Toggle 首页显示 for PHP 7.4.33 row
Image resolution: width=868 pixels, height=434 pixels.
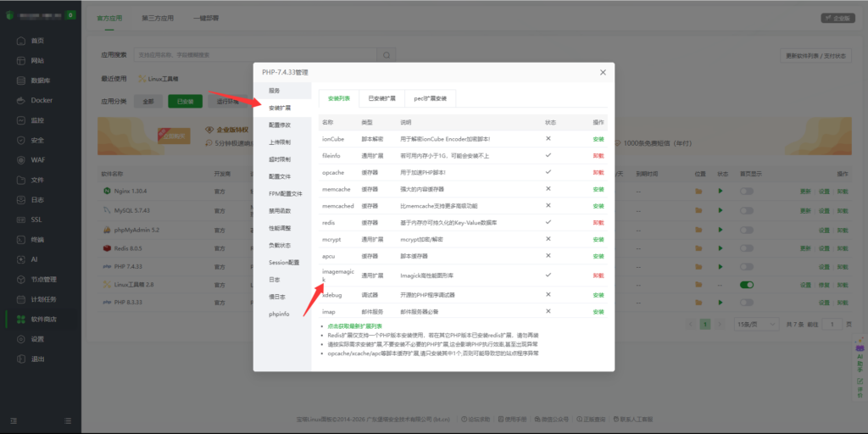click(746, 266)
